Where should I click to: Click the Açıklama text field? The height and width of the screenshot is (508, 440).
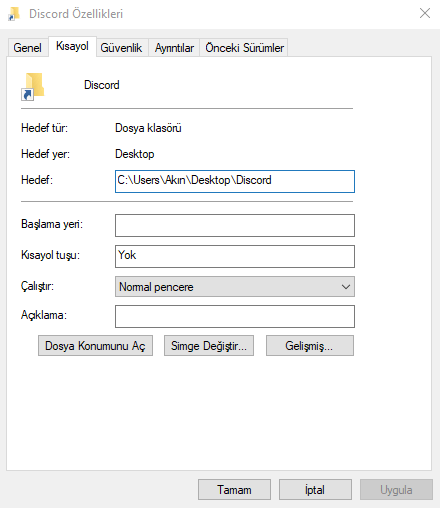click(235, 316)
